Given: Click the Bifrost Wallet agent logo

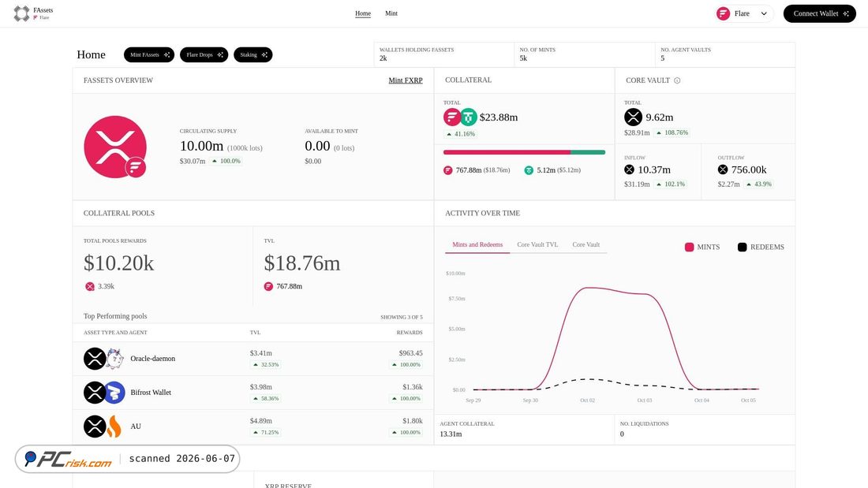Looking at the screenshot, I should (114, 393).
